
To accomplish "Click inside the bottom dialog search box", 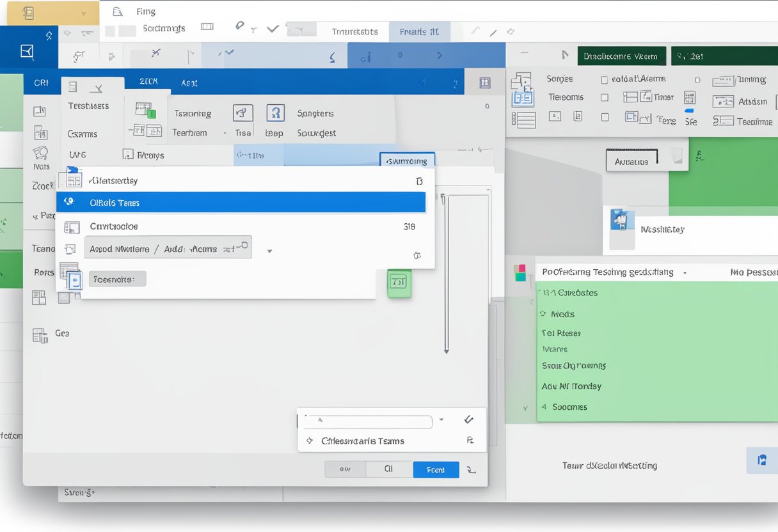I will 368,422.
